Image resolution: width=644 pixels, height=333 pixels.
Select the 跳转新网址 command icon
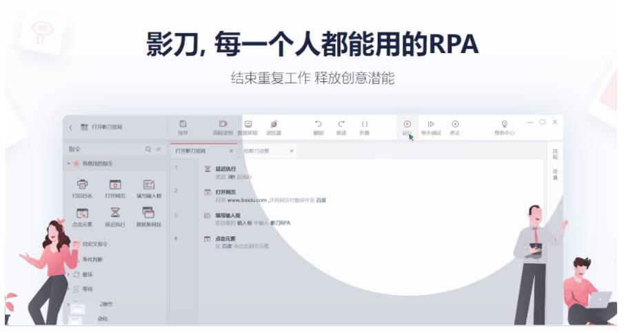[x=148, y=213]
